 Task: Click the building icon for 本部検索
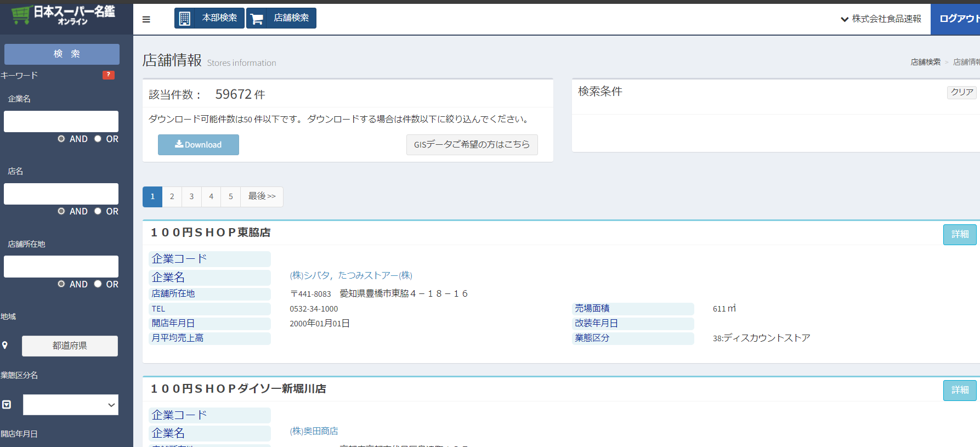click(x=185, y=19)
